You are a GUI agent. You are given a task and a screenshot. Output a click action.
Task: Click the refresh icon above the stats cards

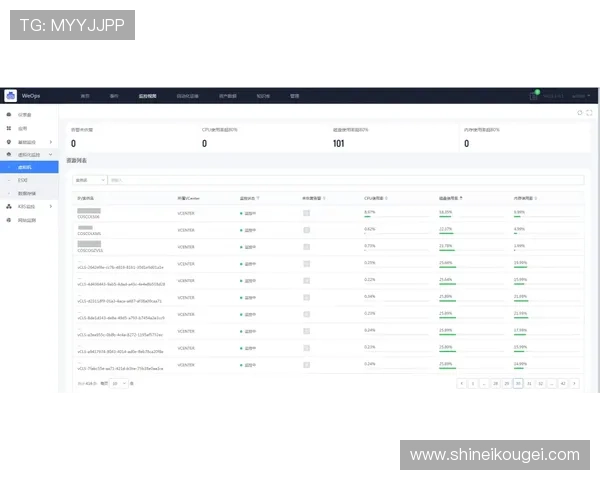(580, 113)
